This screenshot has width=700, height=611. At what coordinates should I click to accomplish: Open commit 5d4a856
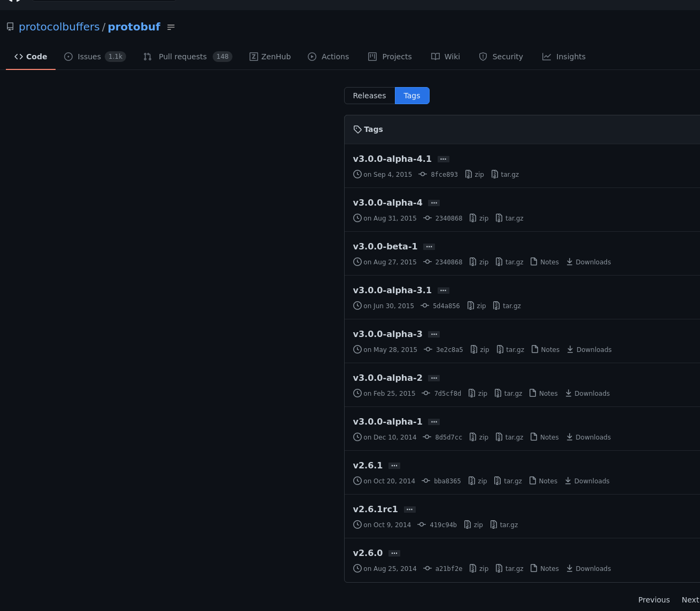(x=440, y=306)
